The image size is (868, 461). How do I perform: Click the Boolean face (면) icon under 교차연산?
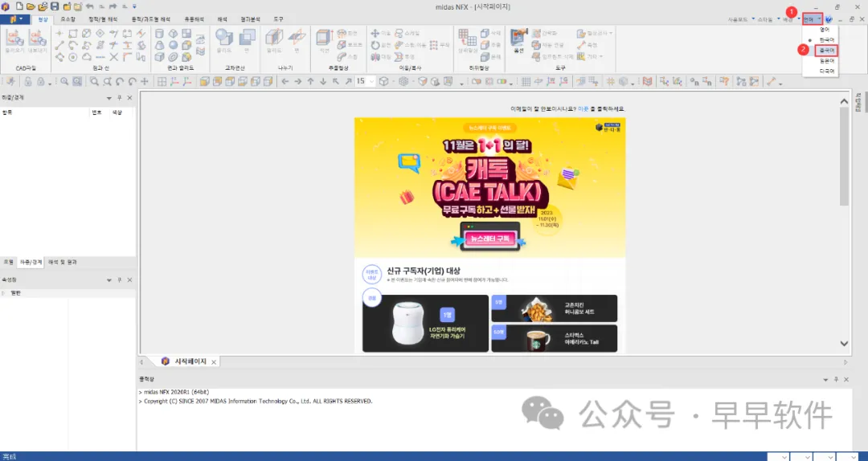point(247,41)
